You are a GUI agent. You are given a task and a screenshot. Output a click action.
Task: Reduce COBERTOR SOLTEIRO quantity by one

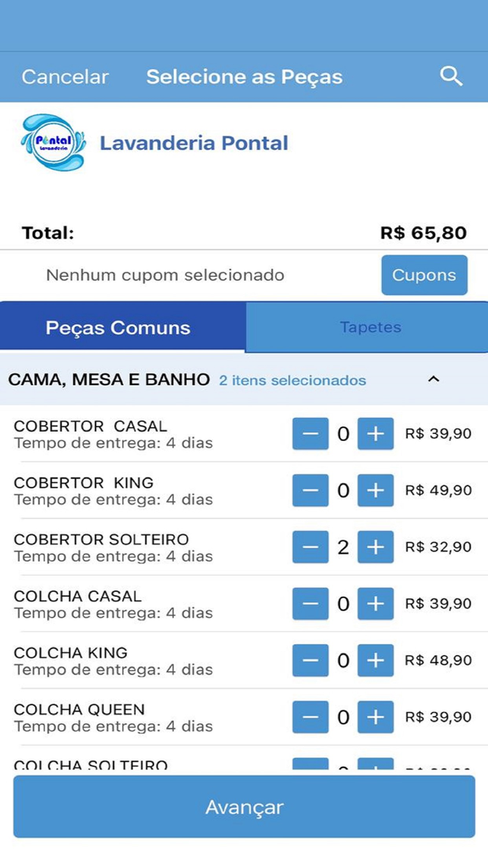click(x=310, y=547)
